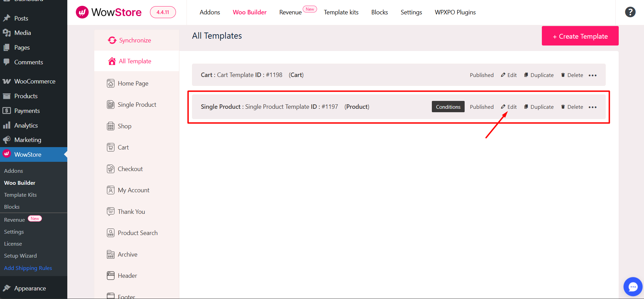
Task: Click the Archive template icon
Action: (x=111, y=255)
